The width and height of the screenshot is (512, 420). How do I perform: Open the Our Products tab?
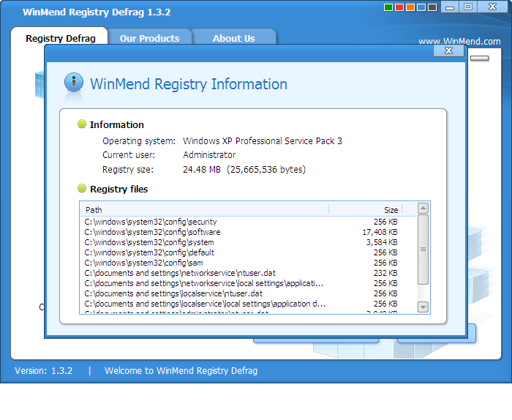pyautogui.click(x=149, y=38)
